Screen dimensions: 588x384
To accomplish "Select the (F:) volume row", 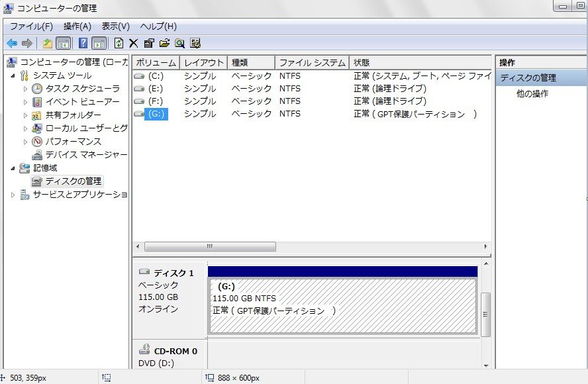I will pyautogui.click(x=312, y=101).
